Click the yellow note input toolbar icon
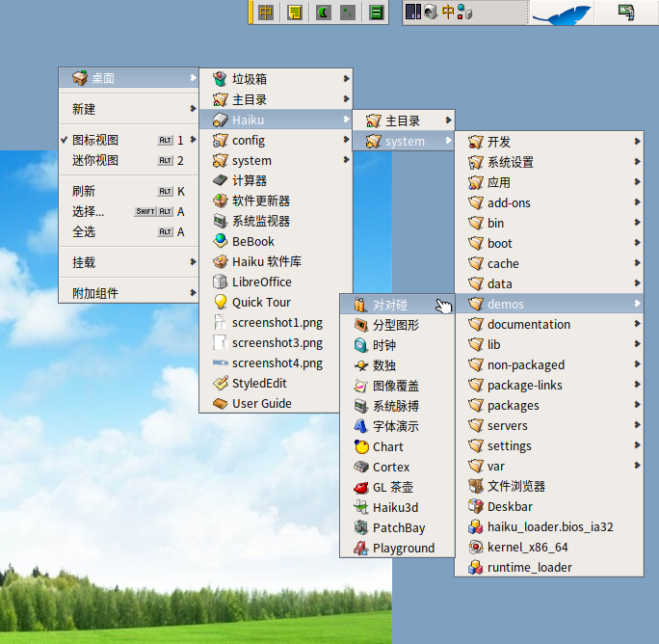Image resolution: width=659 pixels, height=644 pixels. (x=294, y=13)
